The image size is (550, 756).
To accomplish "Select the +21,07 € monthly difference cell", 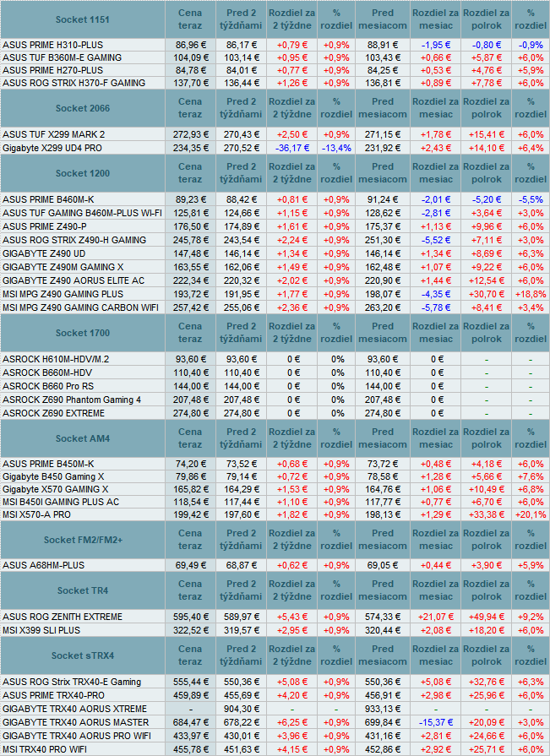I will click(x=436, y=617).
